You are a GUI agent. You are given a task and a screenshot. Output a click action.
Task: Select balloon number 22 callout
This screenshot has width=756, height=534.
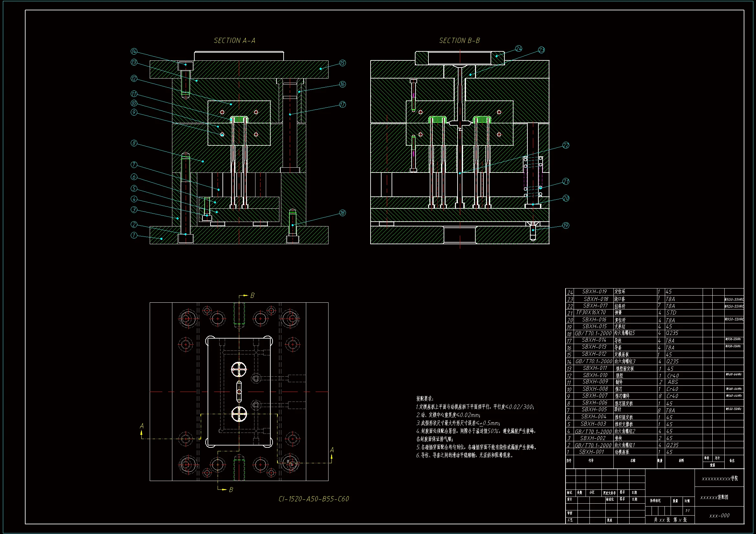[x=566, y=145]
